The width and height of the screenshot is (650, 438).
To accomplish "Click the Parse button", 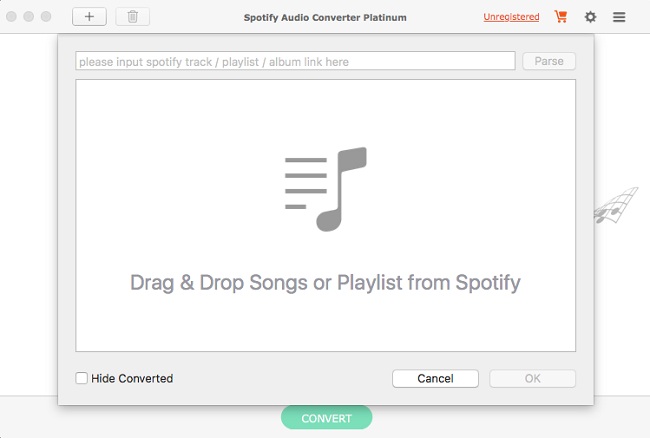I will [x=549, y=61].
